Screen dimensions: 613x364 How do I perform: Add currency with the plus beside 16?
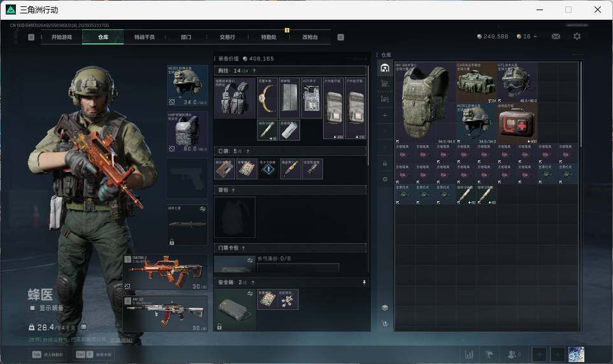[x=535, y=36]
